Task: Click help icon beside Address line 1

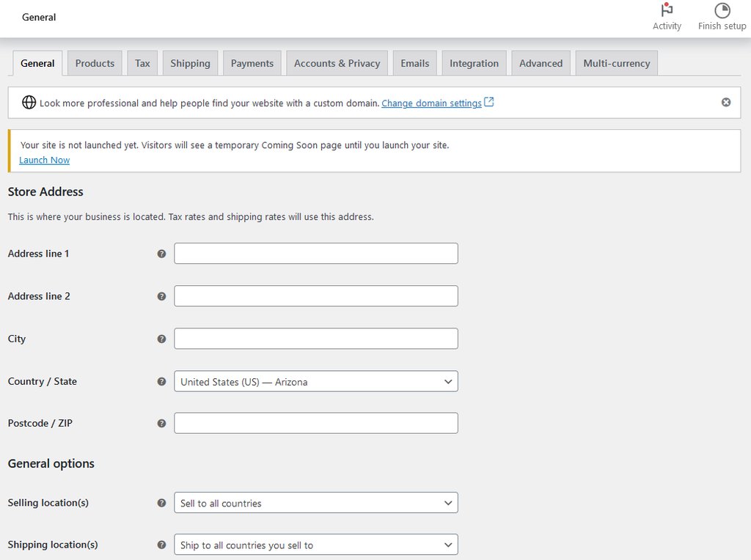Action: tap(161, 254)
